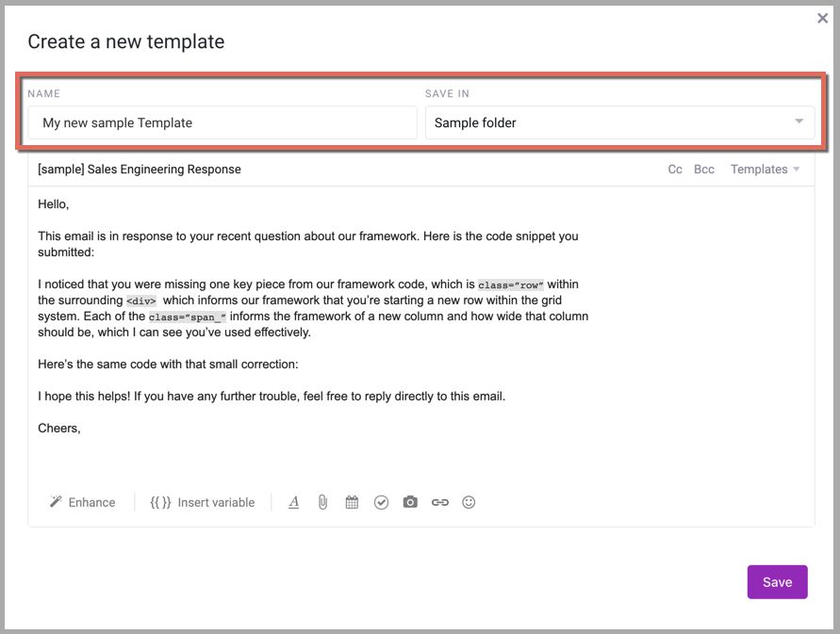The width and height of the screenshot is (840, 634).
Task: Close the Create a new template dialog
Action: (x=822, y=18)
